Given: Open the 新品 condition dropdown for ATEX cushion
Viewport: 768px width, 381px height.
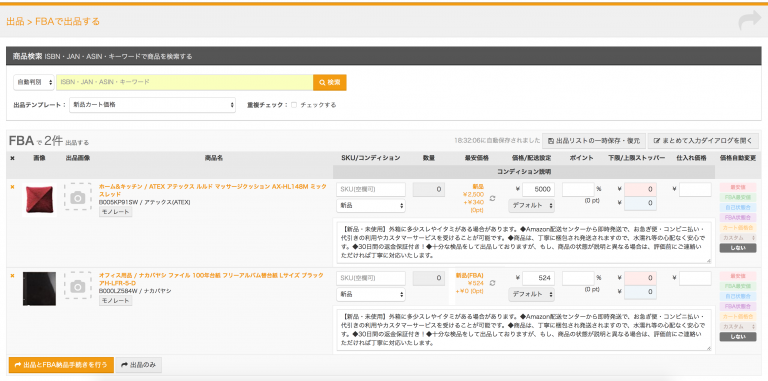Looking at the screenshot, I should point(371,206).
